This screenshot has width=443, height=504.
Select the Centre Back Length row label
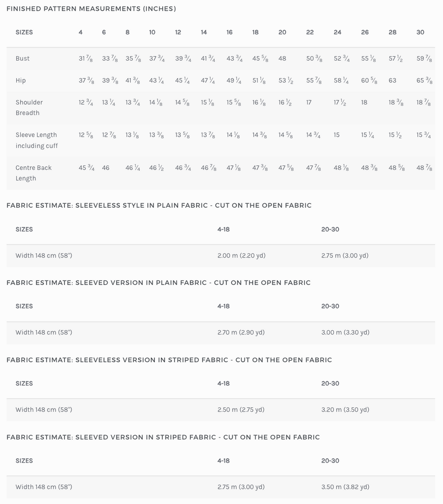33,173
